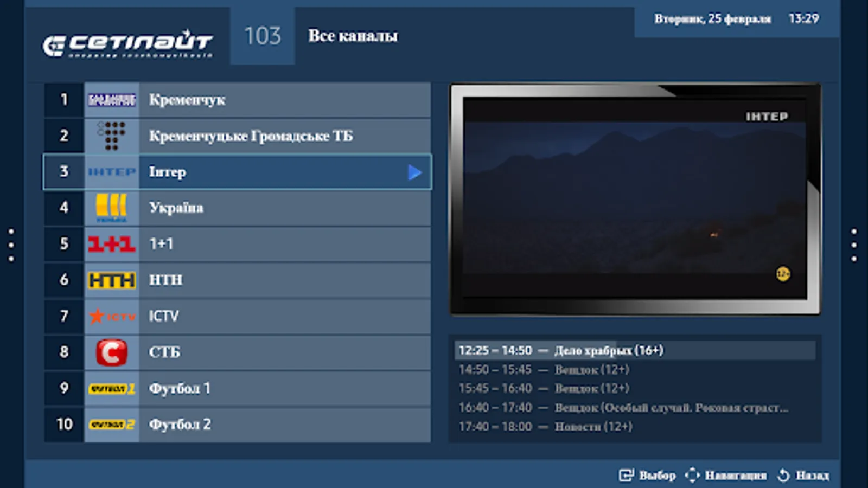Screen dimensions: 868x488
Task: Click channel number 8
Action: click(x=64, y=352)
